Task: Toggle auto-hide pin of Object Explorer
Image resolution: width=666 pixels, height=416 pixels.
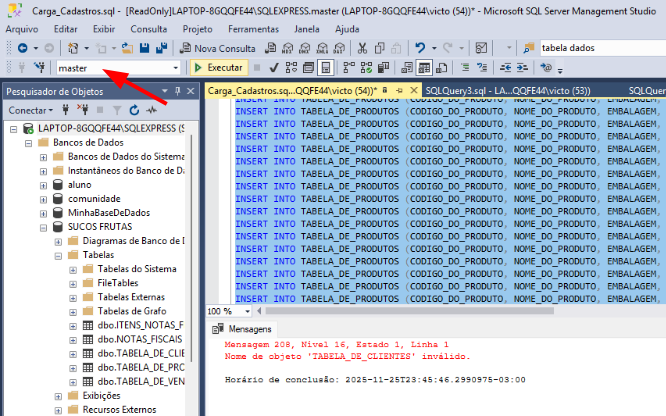Action: click(x=178, y=91)
